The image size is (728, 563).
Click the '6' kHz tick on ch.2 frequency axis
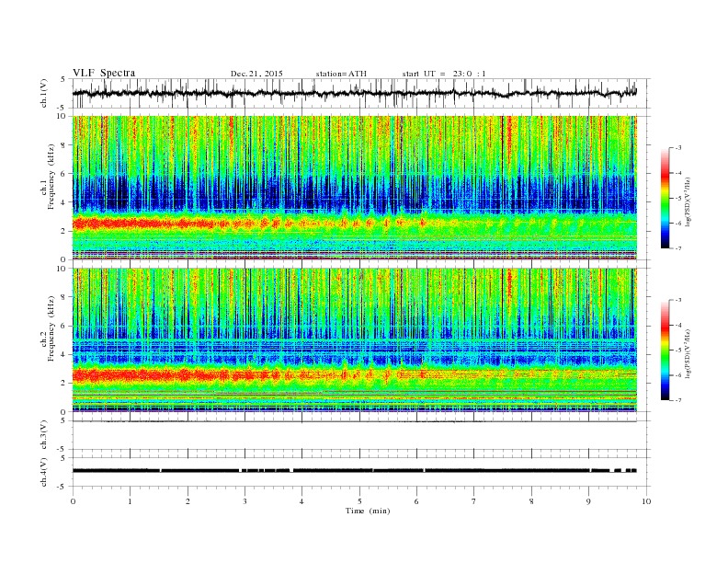click(x=63, y=326)
